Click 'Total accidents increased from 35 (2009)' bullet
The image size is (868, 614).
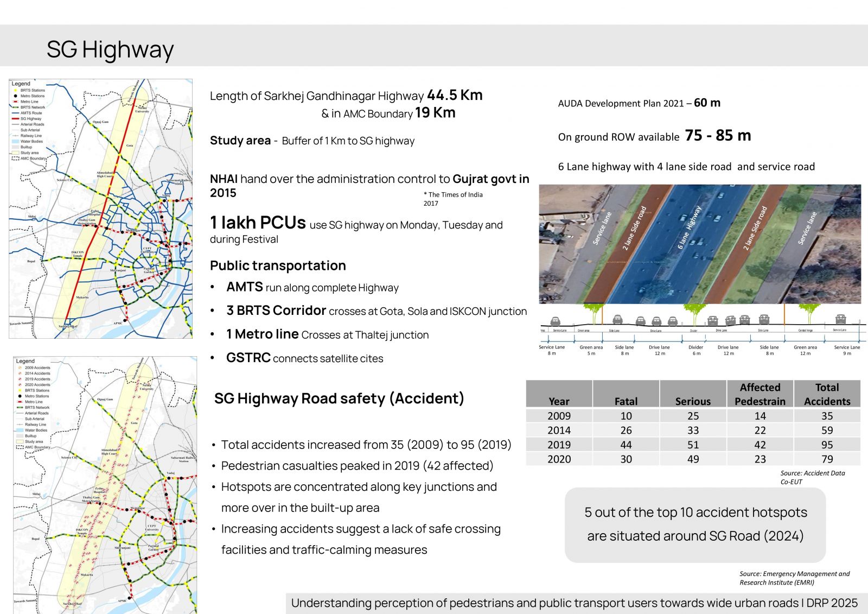pyautogui.click(x=366, y=445)
